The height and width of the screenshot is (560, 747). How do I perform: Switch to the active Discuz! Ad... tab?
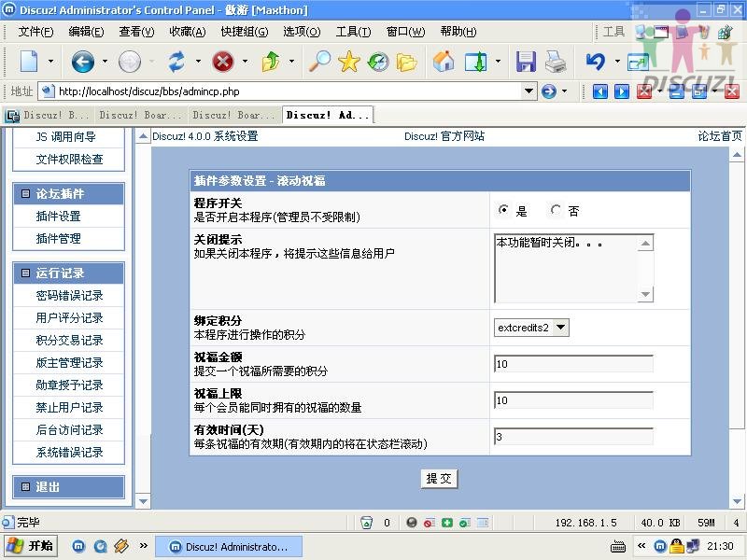328,115
